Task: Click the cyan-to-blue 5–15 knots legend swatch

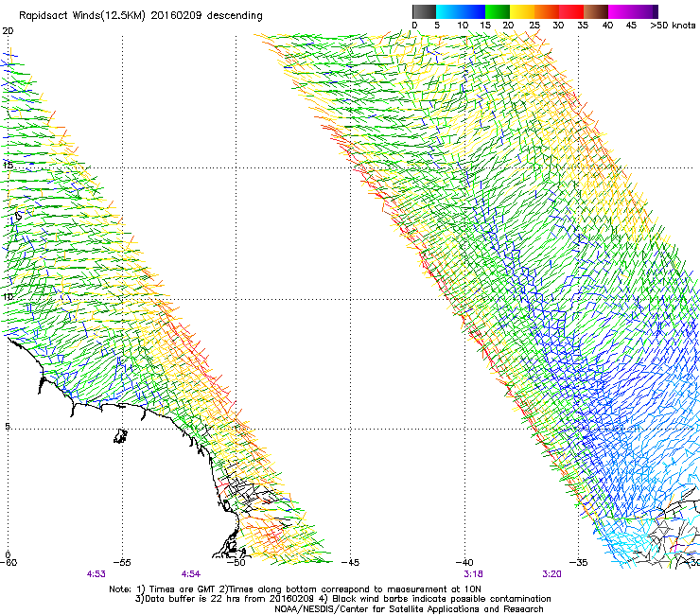Action: point(461,11)
